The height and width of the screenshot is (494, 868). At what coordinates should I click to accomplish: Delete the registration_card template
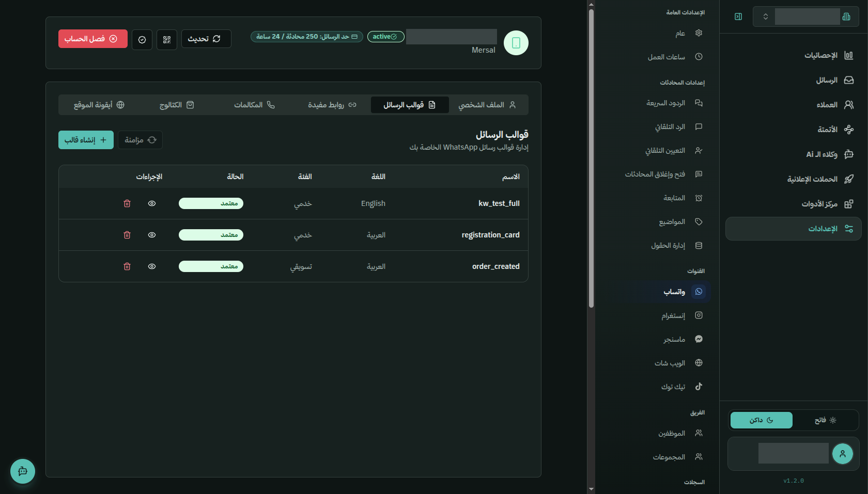tap(127, 235)
